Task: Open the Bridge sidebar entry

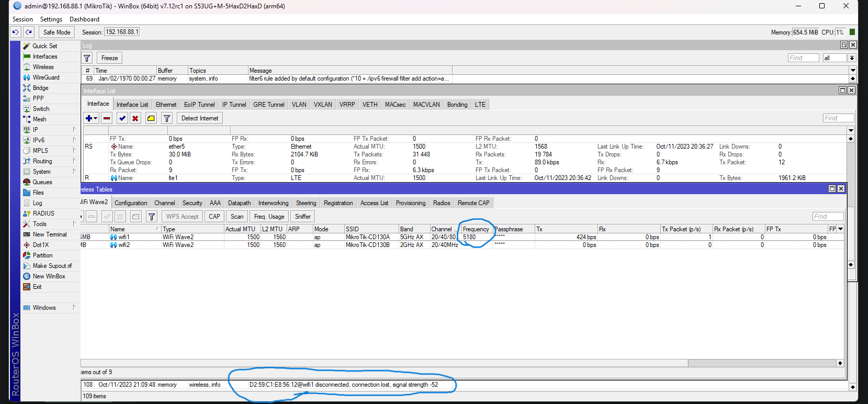Action: click(40, 88)
